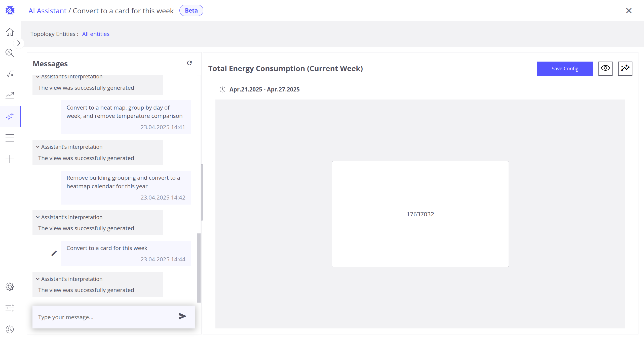Screen dimensions: 644x340
Task: Click the messages panel scrollbar thumb
Action: 199,268
